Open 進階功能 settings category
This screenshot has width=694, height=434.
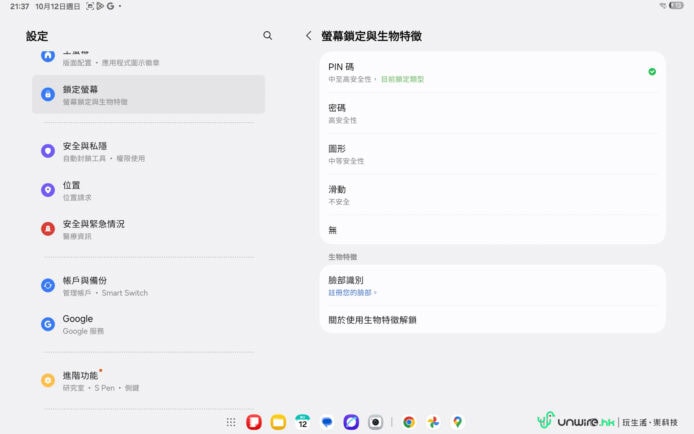[148, 381]
